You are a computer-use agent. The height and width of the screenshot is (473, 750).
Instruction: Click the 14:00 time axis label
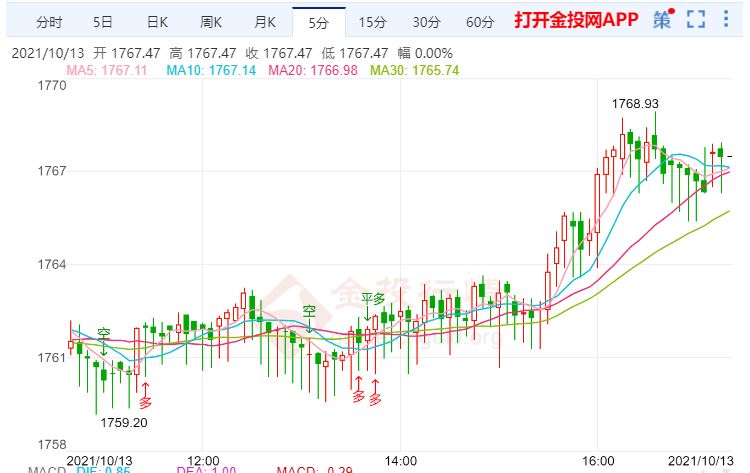coord(401,461)
